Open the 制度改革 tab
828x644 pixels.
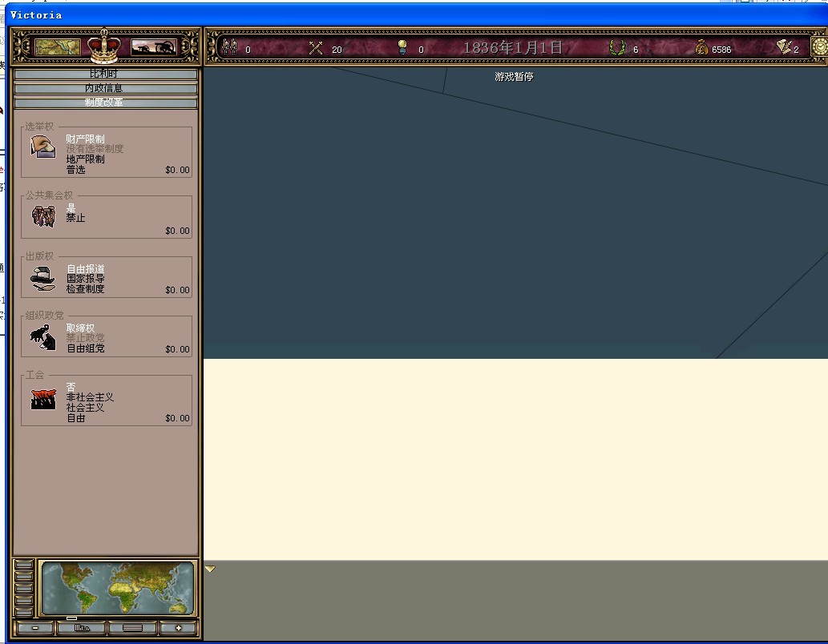pos(106,103)
